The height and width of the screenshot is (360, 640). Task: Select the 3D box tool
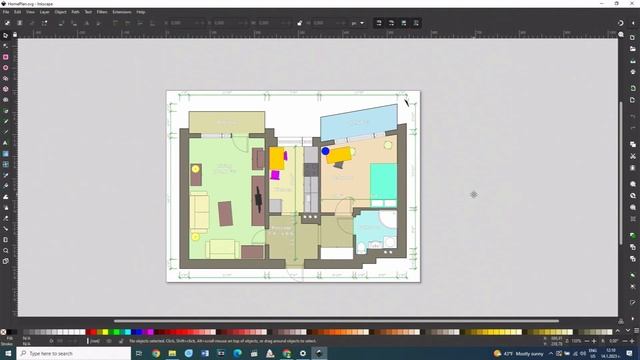click(5, 89)
